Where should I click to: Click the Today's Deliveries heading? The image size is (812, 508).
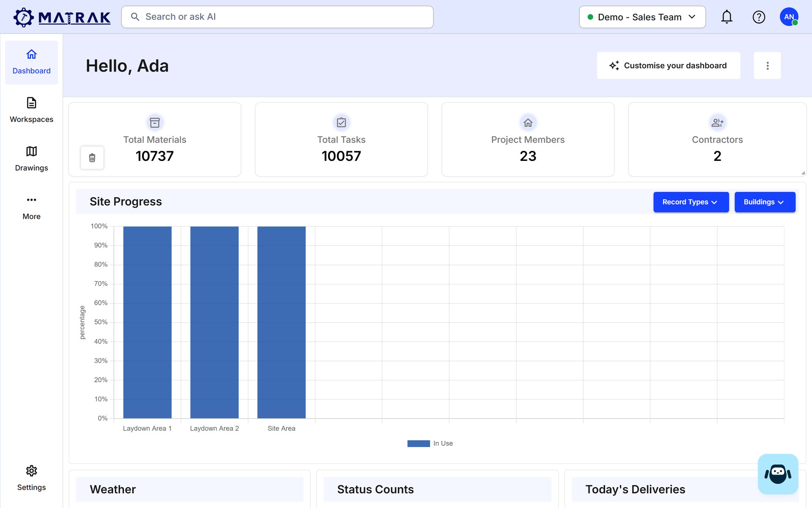635,489
